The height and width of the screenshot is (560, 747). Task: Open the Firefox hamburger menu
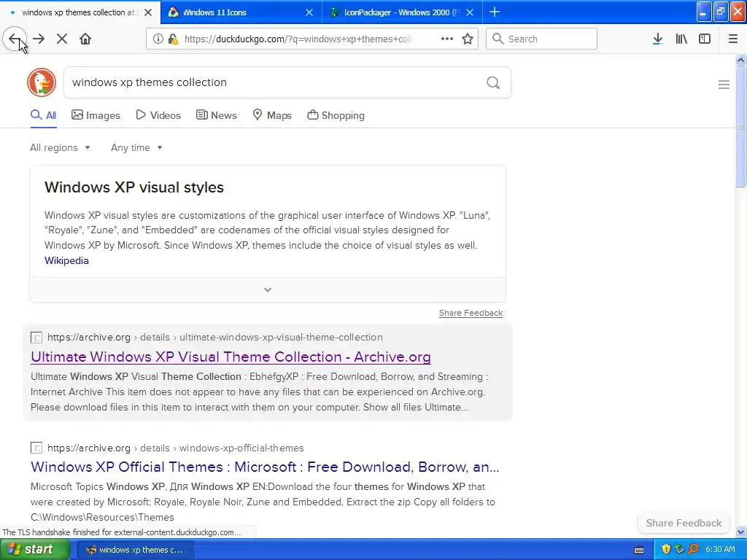click(733, 39)
